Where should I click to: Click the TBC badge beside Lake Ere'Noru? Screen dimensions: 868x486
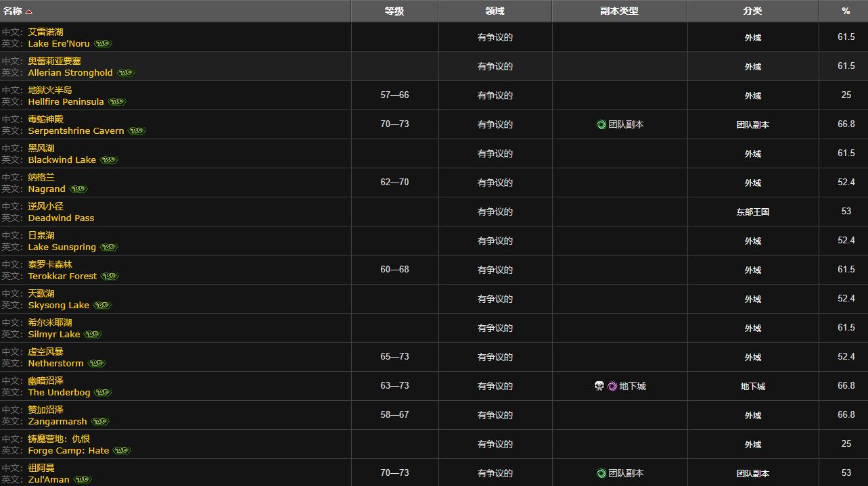coord(103,44)
